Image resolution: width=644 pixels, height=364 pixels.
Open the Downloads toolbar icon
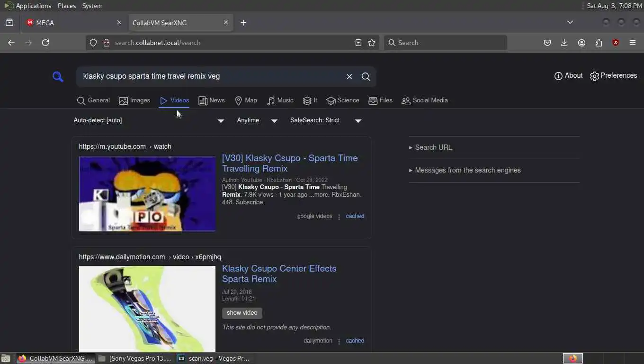pos(564,43)
